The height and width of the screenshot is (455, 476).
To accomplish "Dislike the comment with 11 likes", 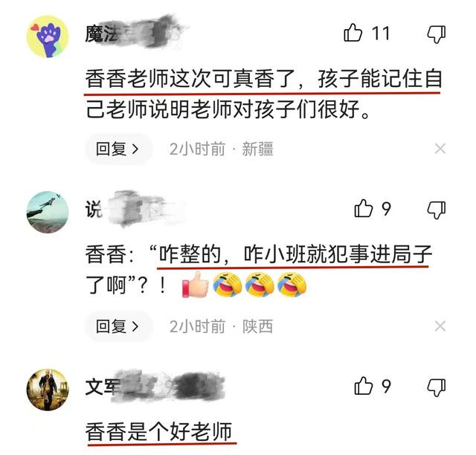I will tap(437, 34).
